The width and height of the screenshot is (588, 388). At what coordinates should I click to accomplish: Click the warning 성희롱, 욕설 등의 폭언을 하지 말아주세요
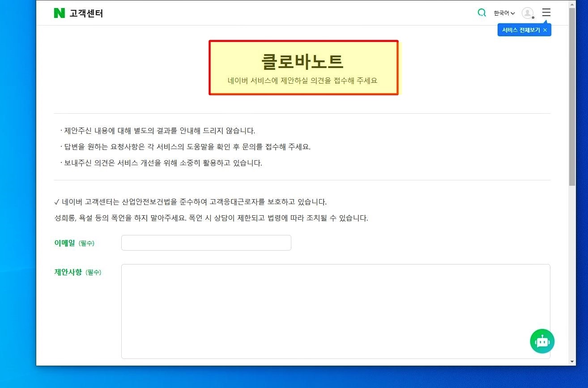click(211, 218)
